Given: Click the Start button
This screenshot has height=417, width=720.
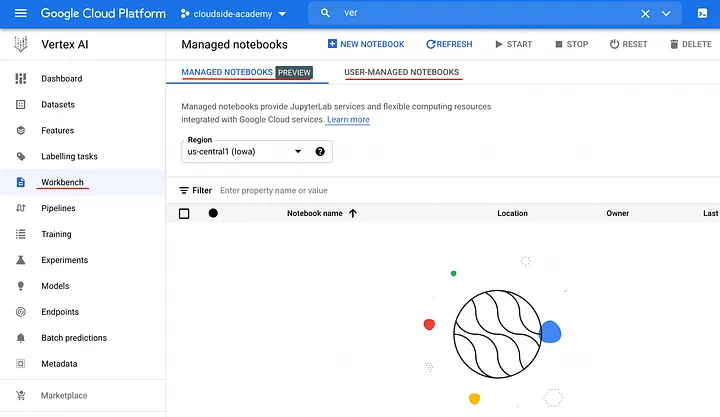Looking at the screenshot, I should pyautogui.click(x=513, y=44).
